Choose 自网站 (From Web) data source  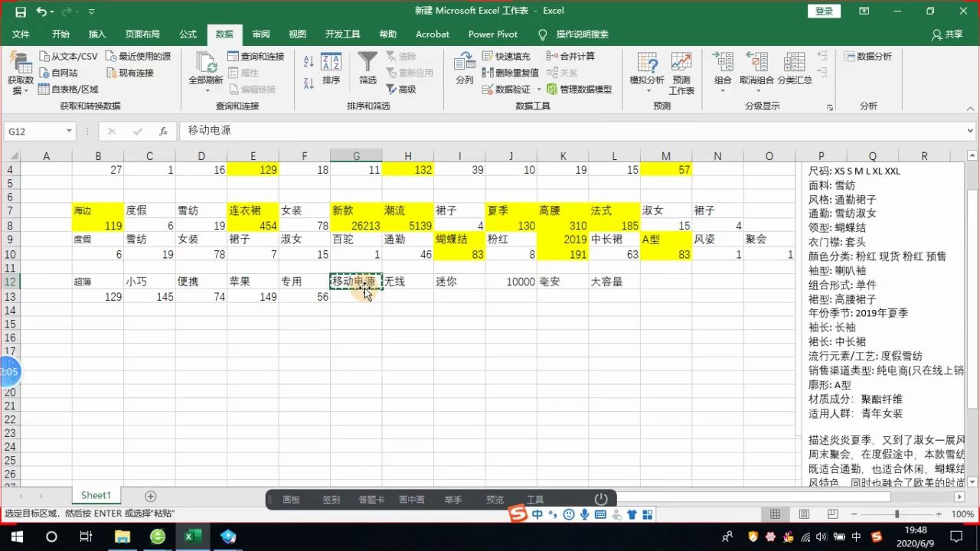coord(58,73)
